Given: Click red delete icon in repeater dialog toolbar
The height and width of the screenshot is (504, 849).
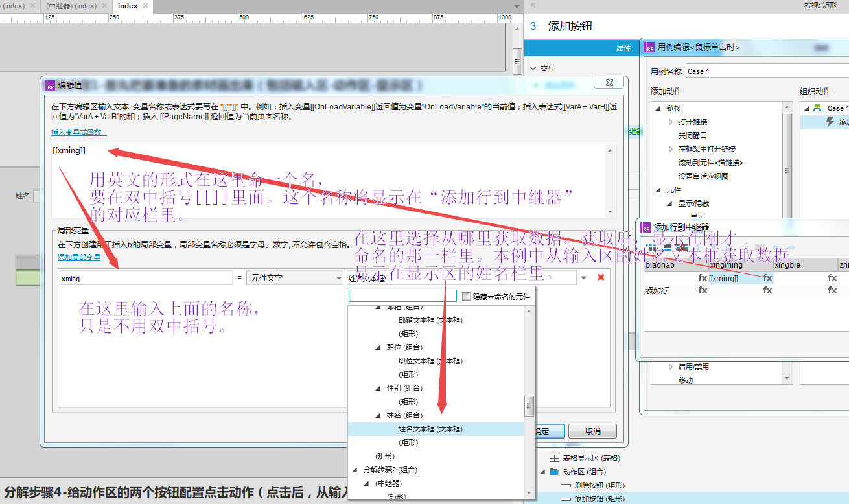Looking at the screenshot, I should click(682, 247).
